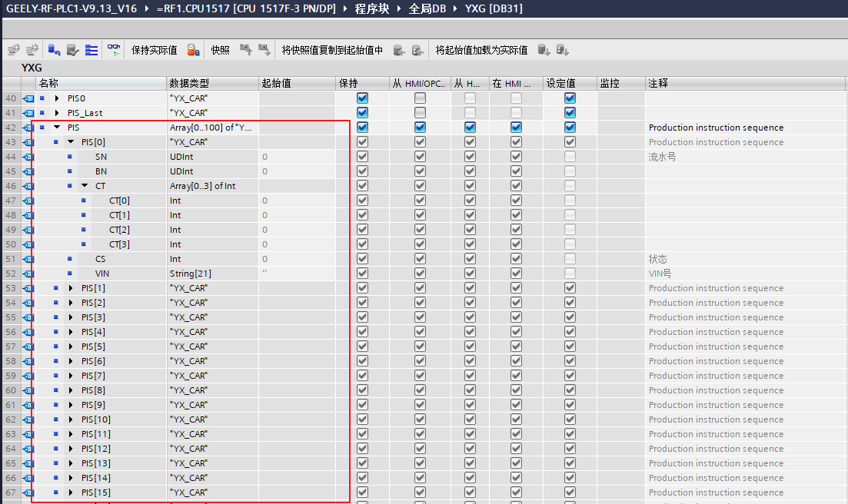Toggle the 设定值 checkbox for PIS[1] row
This screenshot has height=504, width=848.
(570, 288)
